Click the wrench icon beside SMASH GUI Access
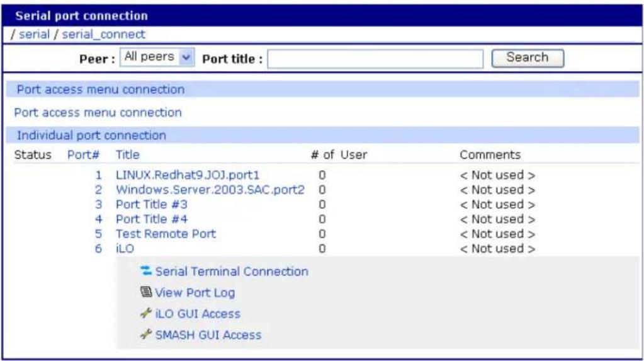 click(x=146, y=335)
